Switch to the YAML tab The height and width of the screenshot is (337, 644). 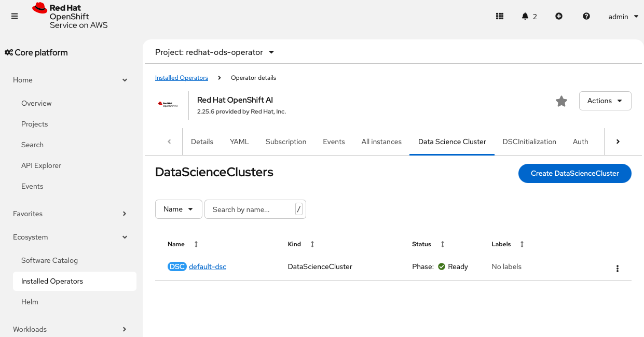click(x=239, y=142)
